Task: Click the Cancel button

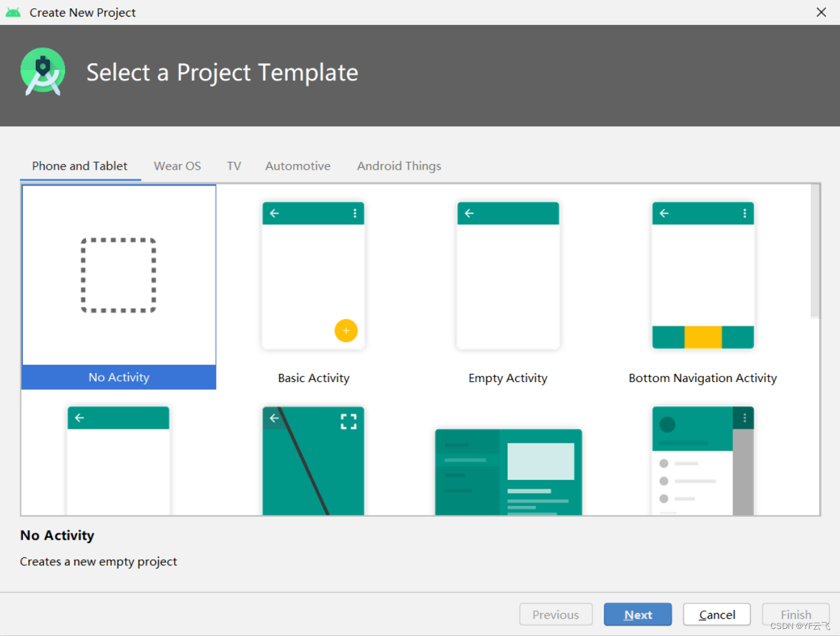Action: [x=717, y=614]
